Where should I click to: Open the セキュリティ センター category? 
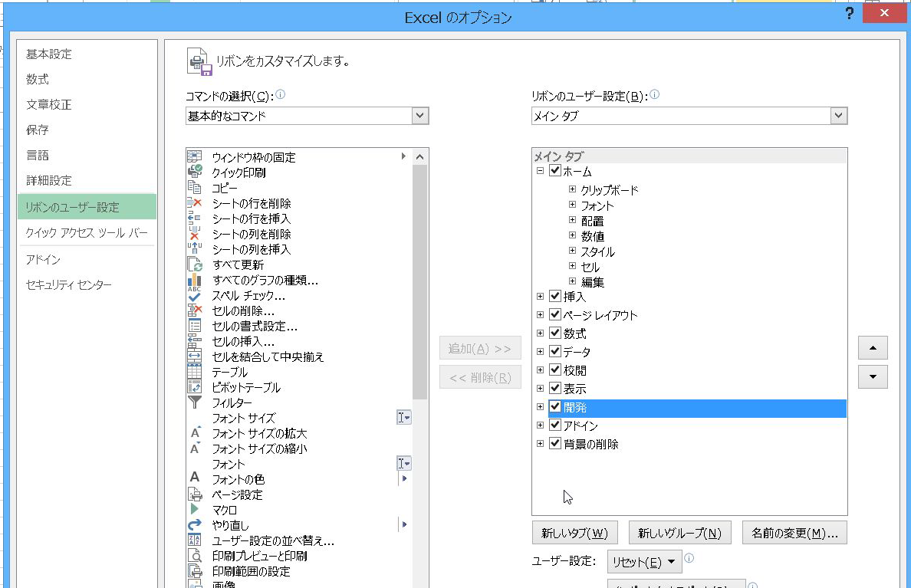[x=68, y=284]
